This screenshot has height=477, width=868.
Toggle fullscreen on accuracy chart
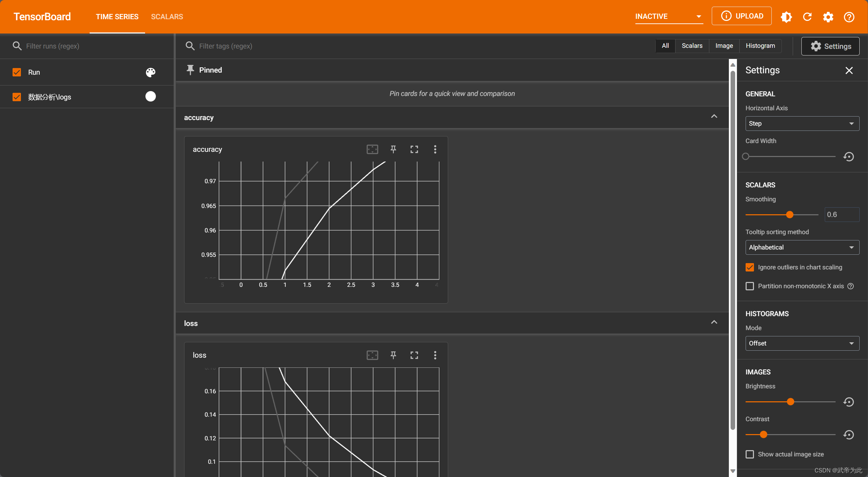[414, 149]
